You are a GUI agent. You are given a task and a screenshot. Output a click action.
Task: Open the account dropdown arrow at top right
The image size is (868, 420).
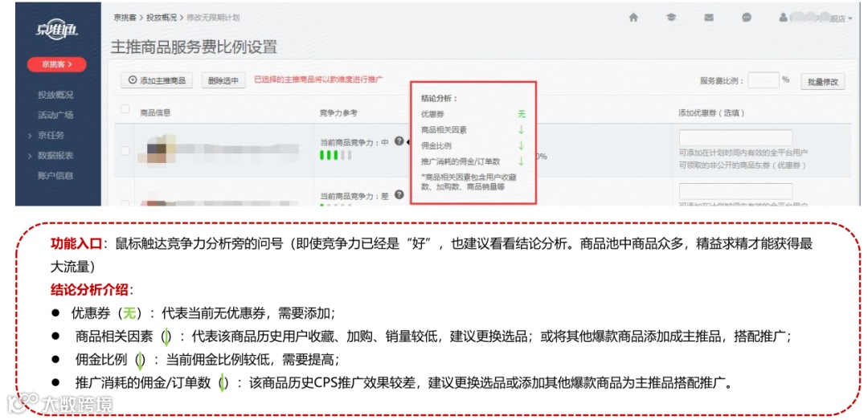850,18
